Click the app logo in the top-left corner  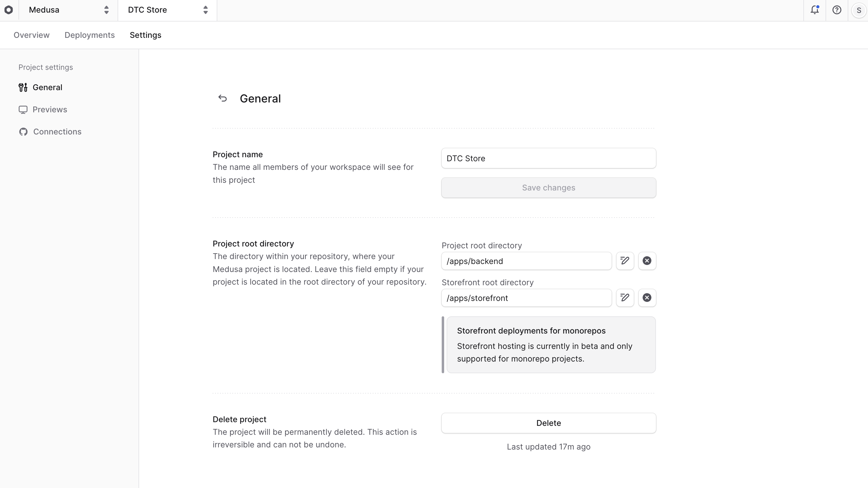(9, 10)
